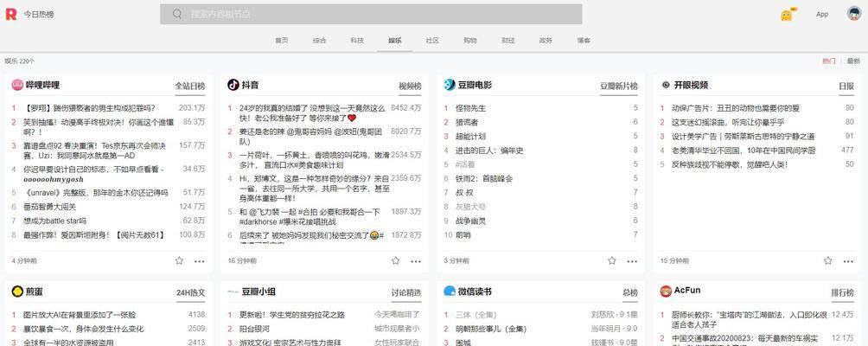Open more options on 豆瓣电影 card

coord(632,261)
